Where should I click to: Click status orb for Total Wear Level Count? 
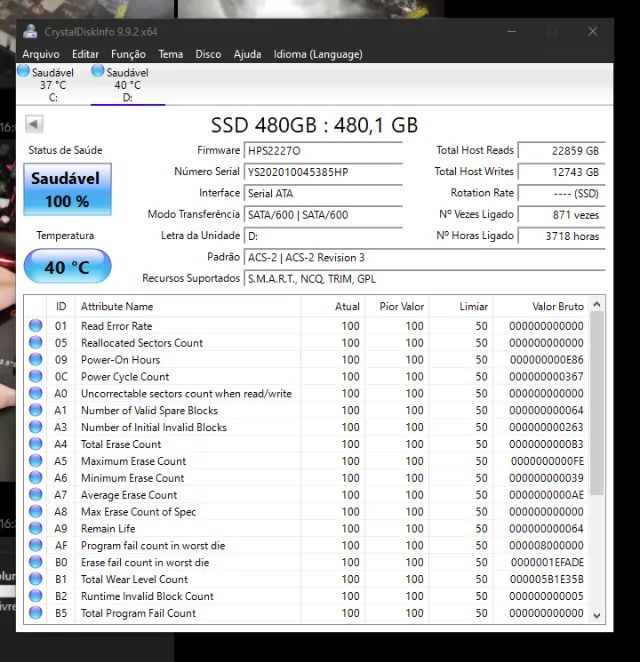(35, 579)
